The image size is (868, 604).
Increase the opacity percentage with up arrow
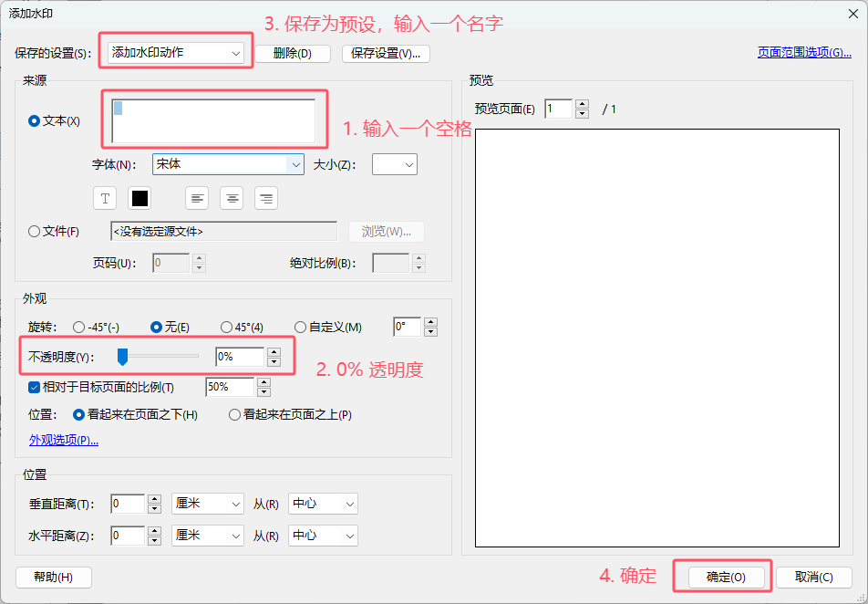point(274,351)
